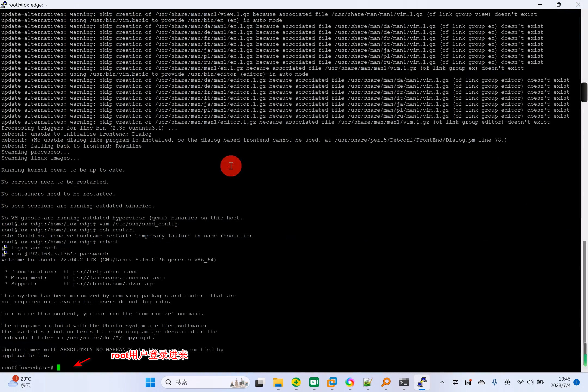Viewport: 588px width, 392px height.
Task: Click 'Scanning linux images...' line
Action: [40, 158]
